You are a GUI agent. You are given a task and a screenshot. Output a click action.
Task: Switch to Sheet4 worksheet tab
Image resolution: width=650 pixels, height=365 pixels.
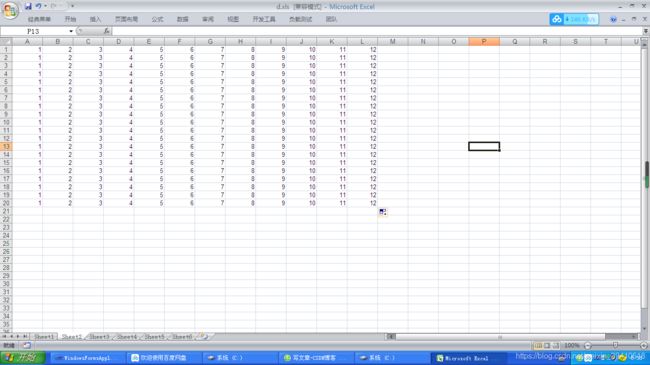[x=127, y=337]
